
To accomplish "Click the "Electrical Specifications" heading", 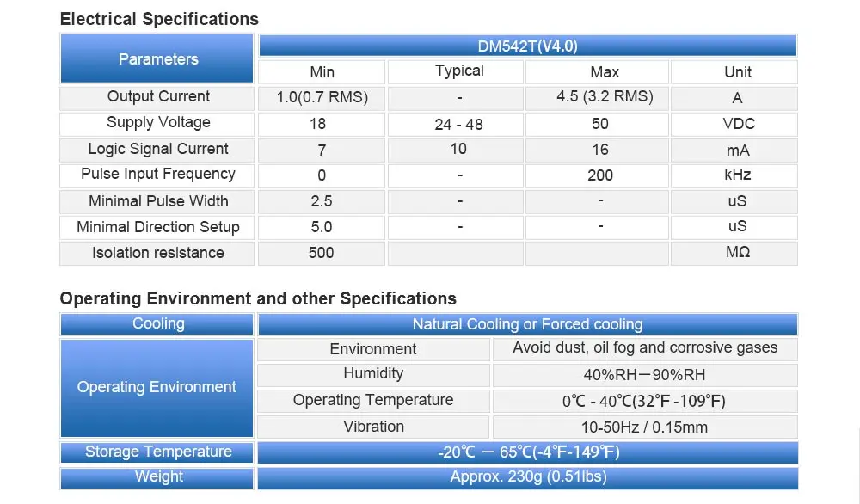I will click(x=159, y=19).
